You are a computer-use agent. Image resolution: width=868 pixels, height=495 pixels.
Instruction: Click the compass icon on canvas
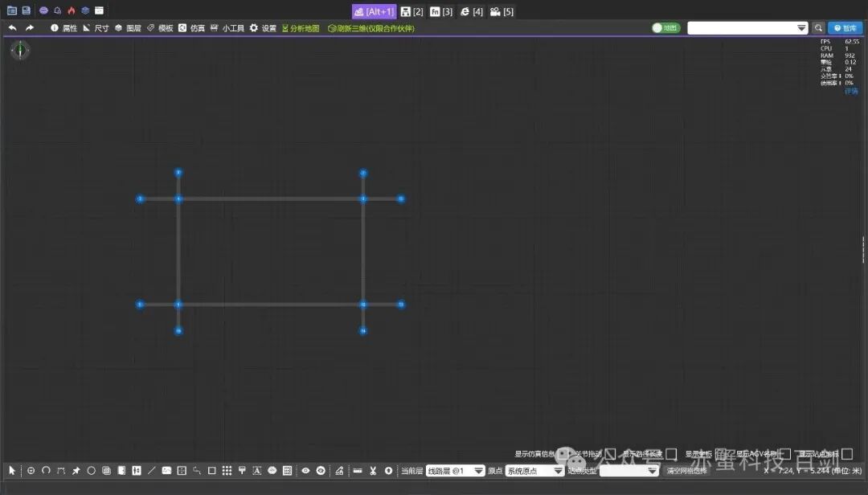[20, 51]
